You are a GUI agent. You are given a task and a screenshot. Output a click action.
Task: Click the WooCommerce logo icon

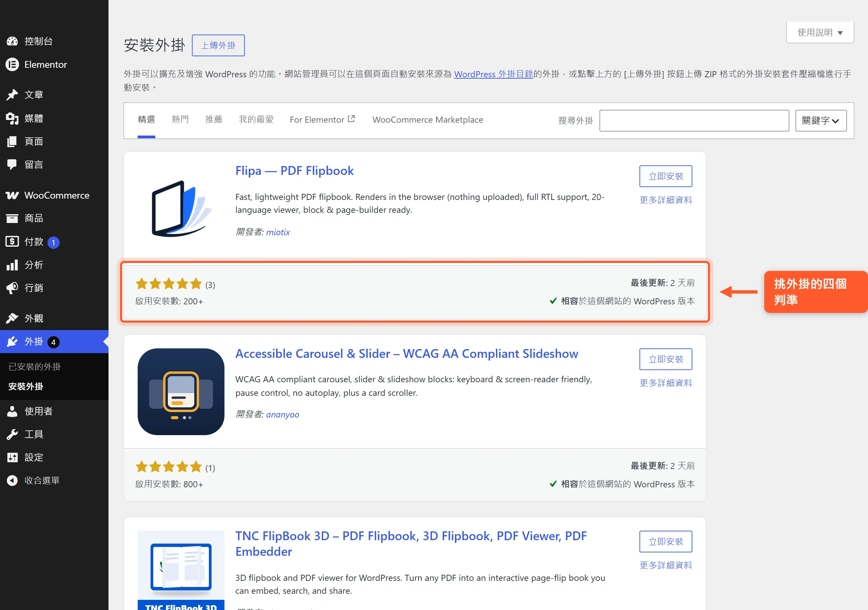12,196
